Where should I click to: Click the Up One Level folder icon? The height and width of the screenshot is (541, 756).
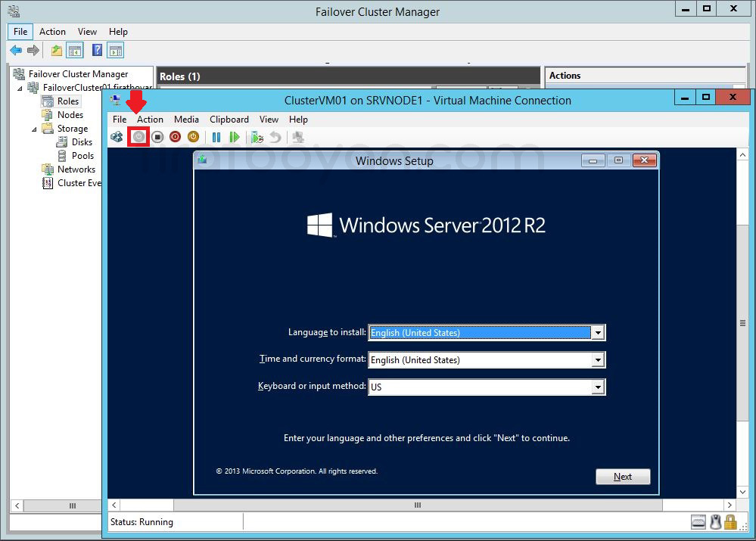[x=57, y=50]
